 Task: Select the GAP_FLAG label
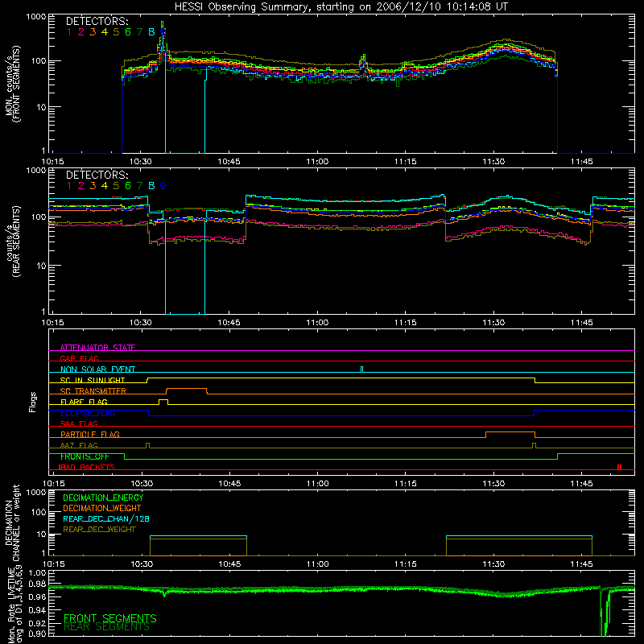pyautogui.click(x=79, y=358)
